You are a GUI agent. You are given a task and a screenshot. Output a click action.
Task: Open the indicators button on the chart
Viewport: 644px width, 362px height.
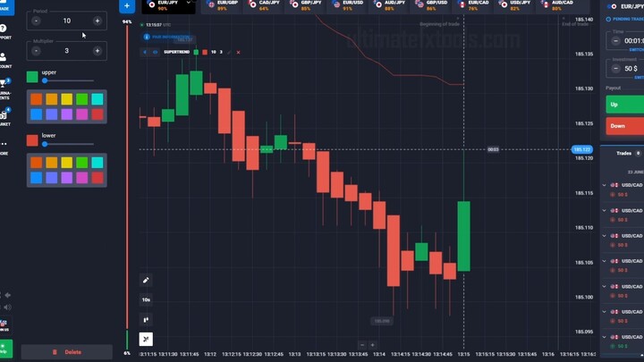click(146, 340)
